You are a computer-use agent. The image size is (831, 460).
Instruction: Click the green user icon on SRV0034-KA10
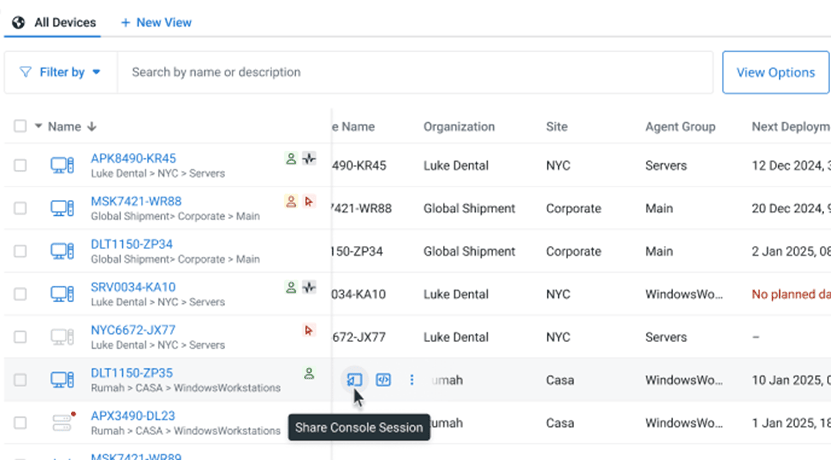pyautogui.click(x=291, y=287)
